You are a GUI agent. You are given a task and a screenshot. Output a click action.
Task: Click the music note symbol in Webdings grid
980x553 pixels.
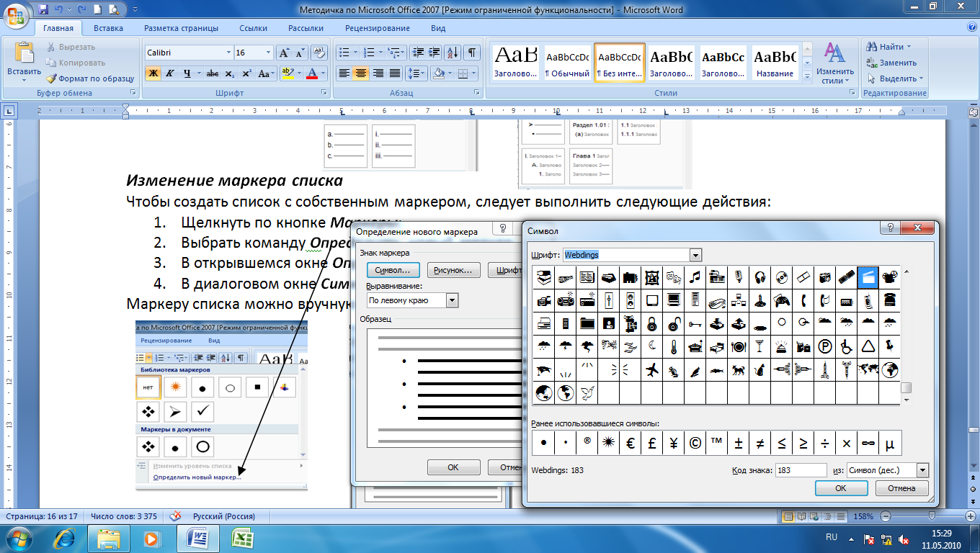pos(695,276)
